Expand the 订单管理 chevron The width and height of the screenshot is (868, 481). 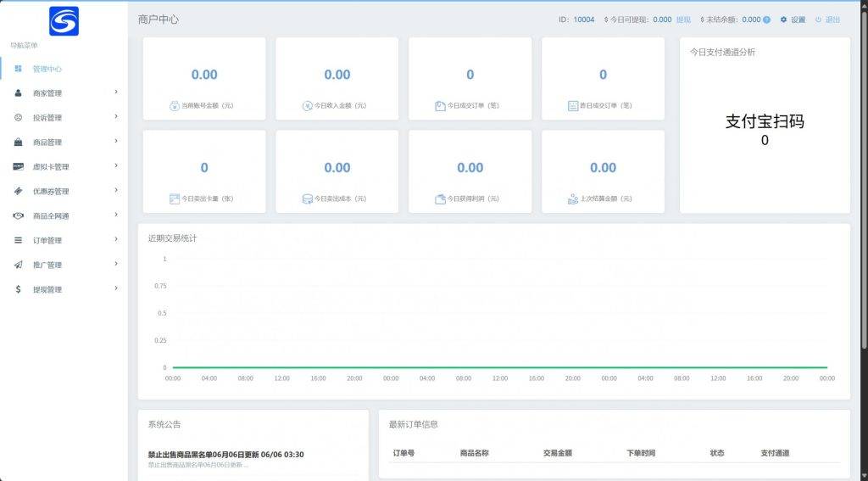point(116,240)
